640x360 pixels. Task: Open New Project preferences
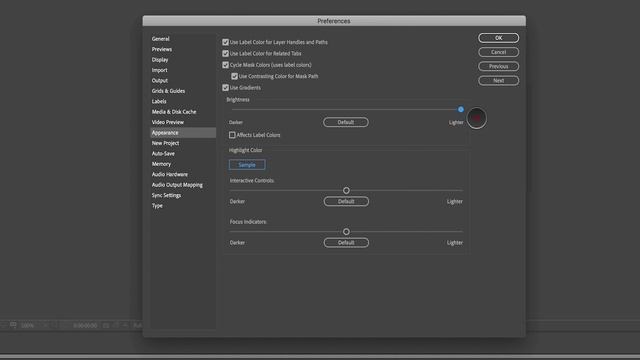165,143
